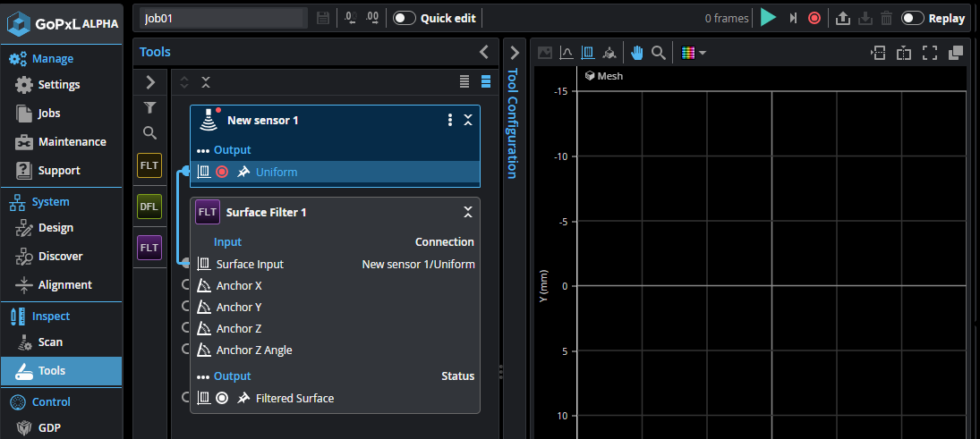Image resolution: width=980 pixels, height=439 pixels.
Task: Go to Alignment in the System section
Action: pyautogui.click(x=64, y=285)
